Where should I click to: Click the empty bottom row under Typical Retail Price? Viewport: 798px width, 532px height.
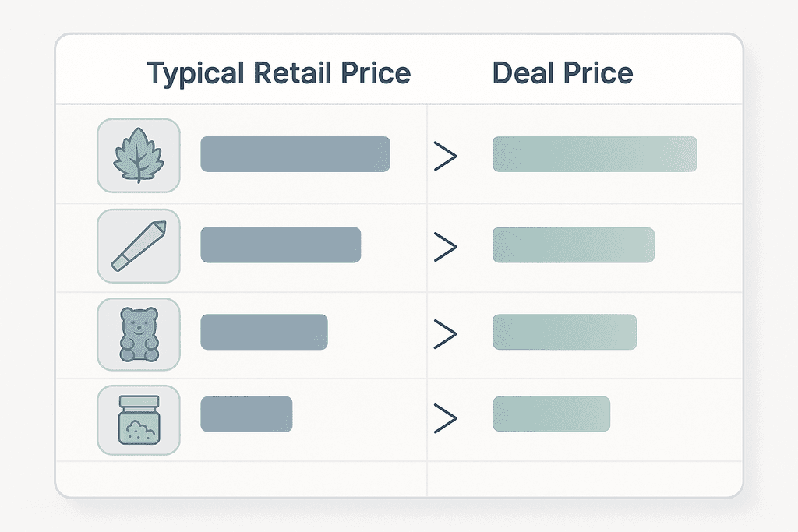242,478
